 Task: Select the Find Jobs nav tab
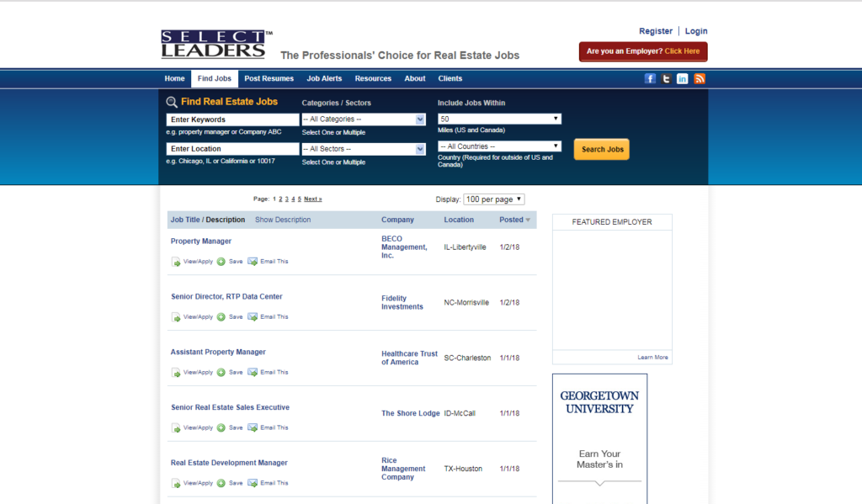pos(215,78)
